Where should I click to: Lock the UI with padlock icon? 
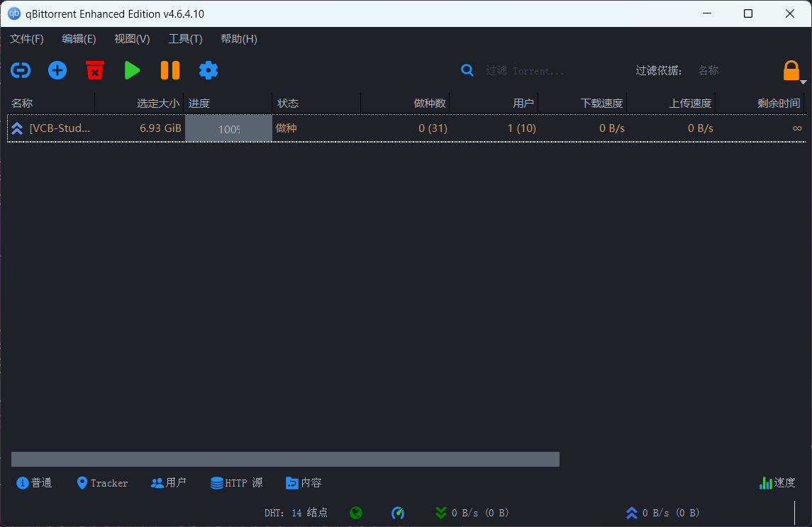point(791,70)
